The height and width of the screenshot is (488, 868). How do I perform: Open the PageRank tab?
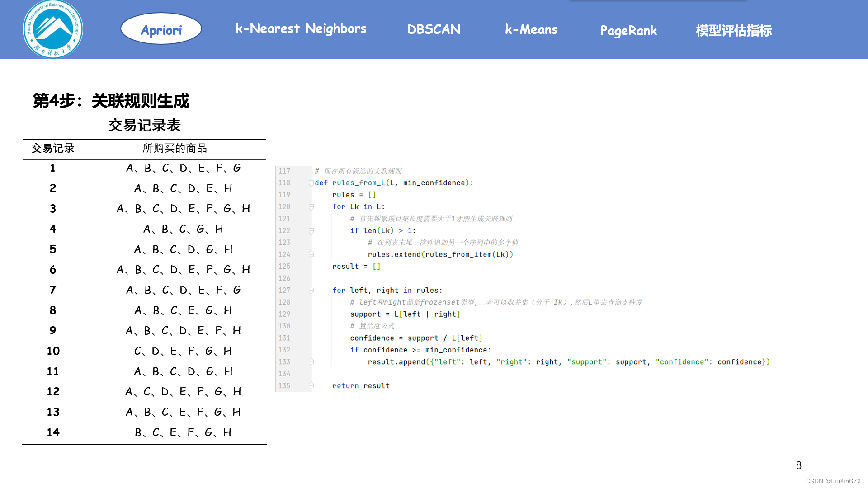pos(628,30)
